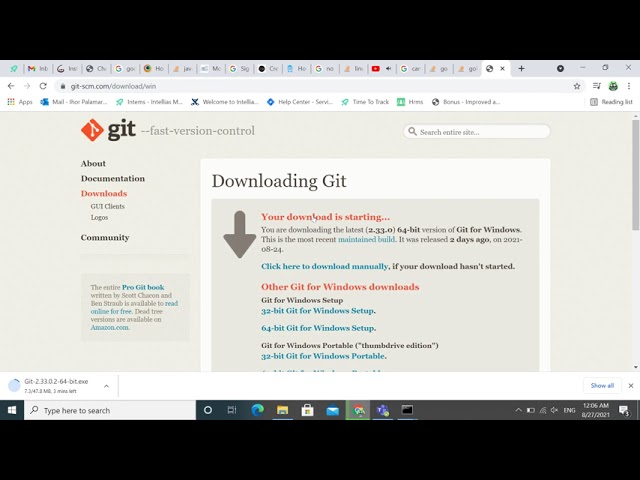Open the Reading list
The width and height of the screenshot is (640, 480).
coord(611,102)
